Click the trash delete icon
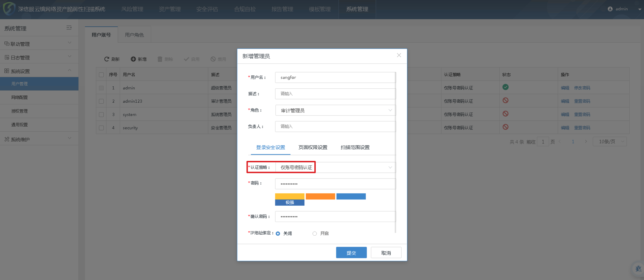Screen dimensions: 644x280 pos(160,59)
